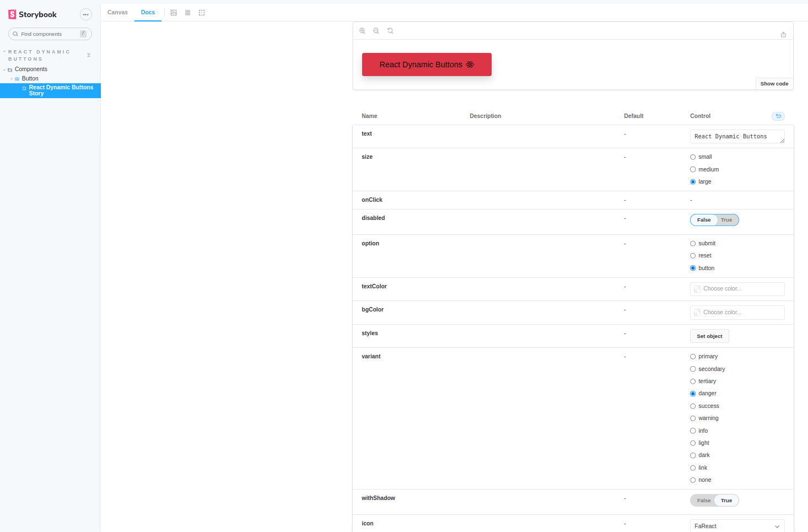
Task: Click the Find components search field
Action: pos(50,34)
